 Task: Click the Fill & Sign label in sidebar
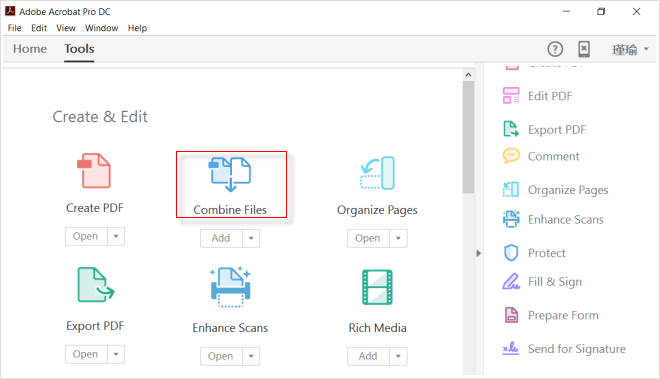555,282
